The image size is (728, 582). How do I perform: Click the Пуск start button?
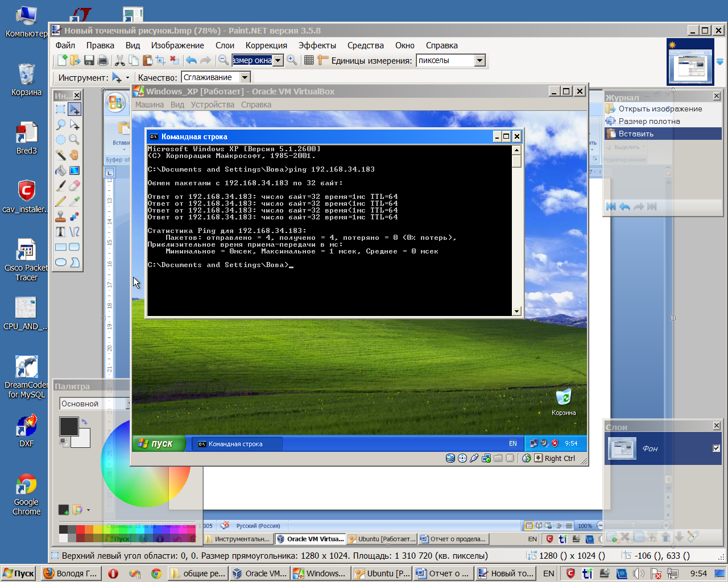[18, 573]
